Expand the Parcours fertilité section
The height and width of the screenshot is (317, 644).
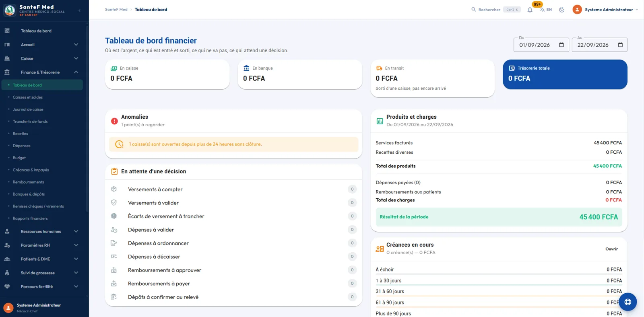pyautogui.click(x=76, y=286)
